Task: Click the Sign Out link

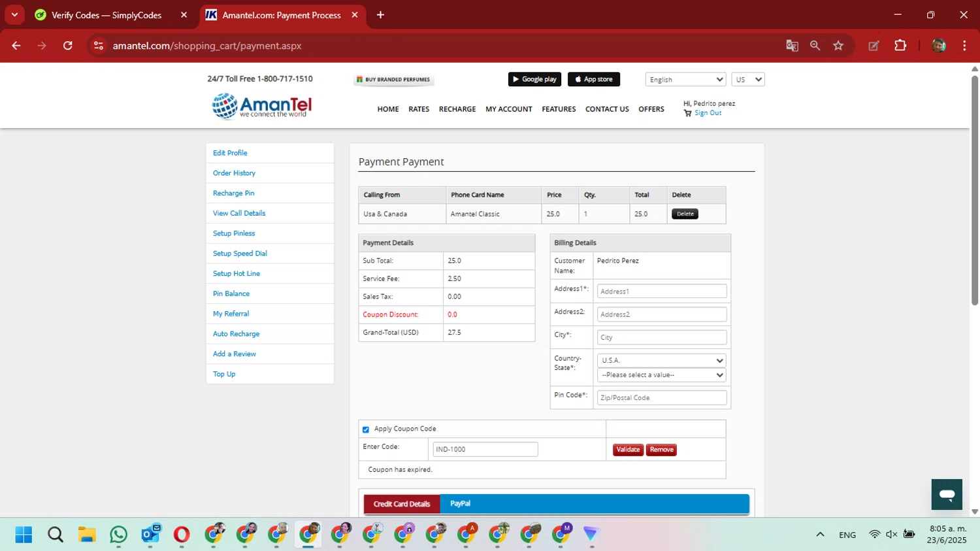Action: (x=708, y=113)
